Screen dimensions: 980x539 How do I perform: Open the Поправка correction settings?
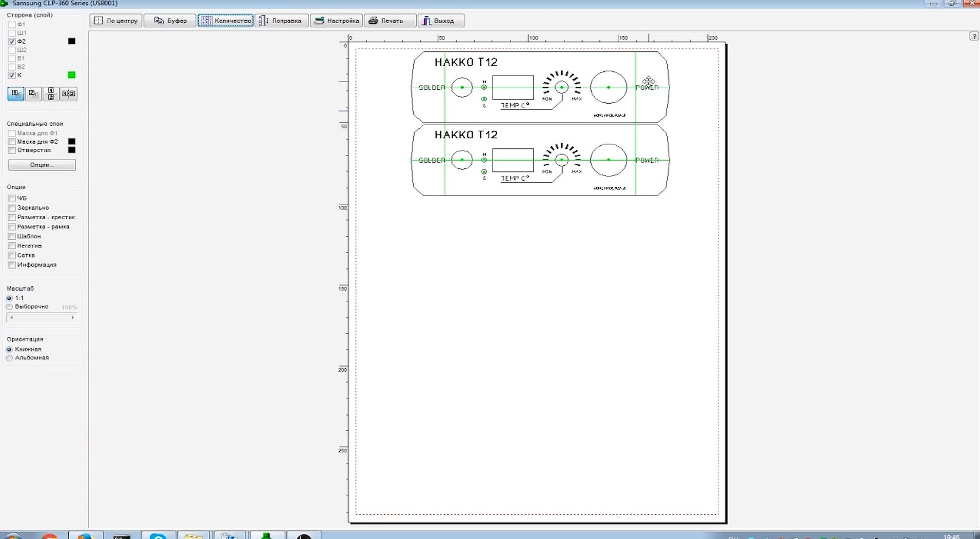coord(281,21)
